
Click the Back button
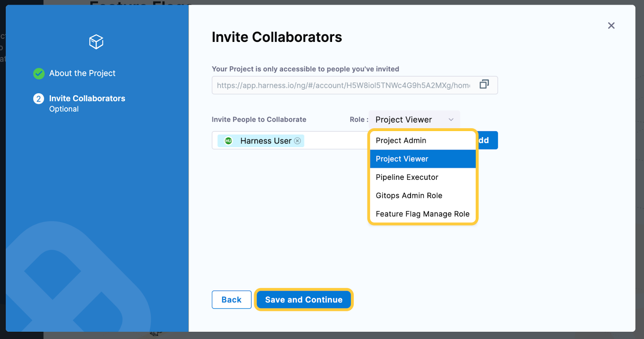(x=231, y=299)
